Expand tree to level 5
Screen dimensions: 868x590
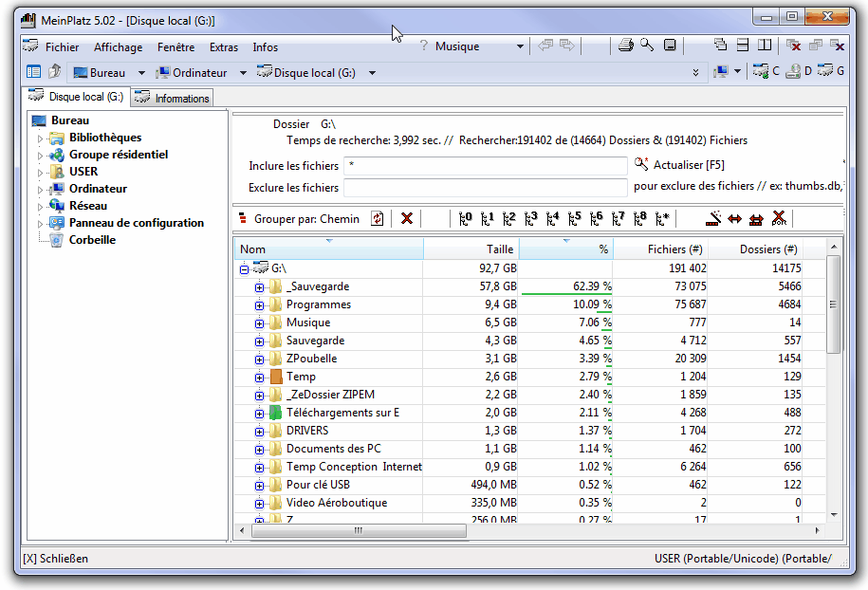[575, 219]
